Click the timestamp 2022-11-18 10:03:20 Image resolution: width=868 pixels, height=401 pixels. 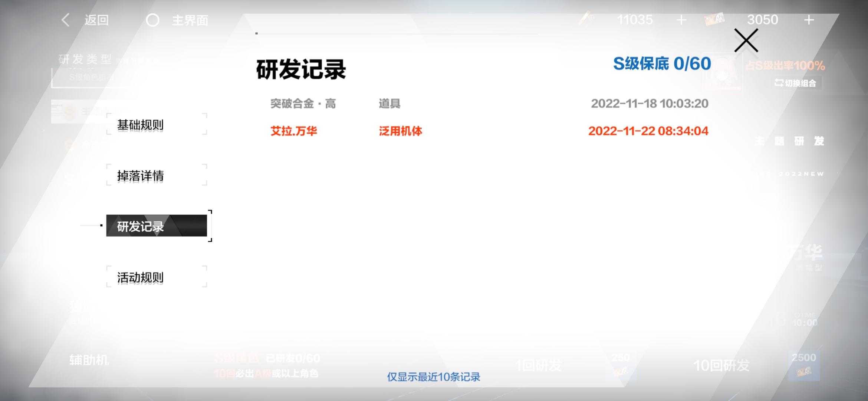pyautogui.click(x=650, y=103)
